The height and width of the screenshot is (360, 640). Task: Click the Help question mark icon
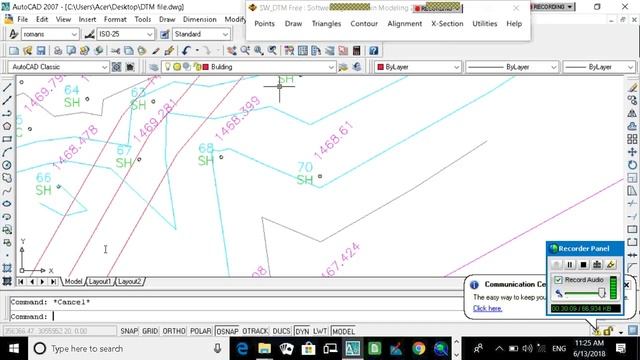click(373, 51)
